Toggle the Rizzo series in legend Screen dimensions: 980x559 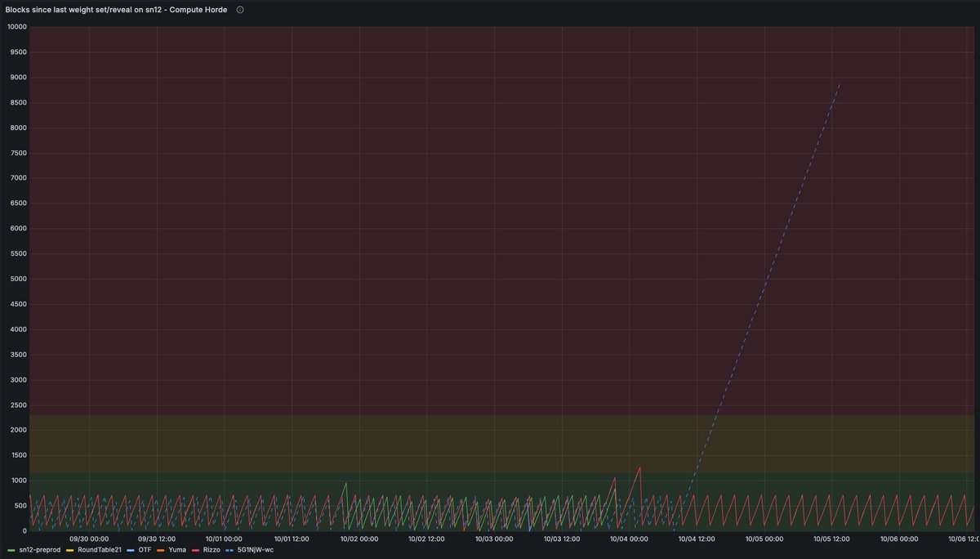[x=210, y=550]
